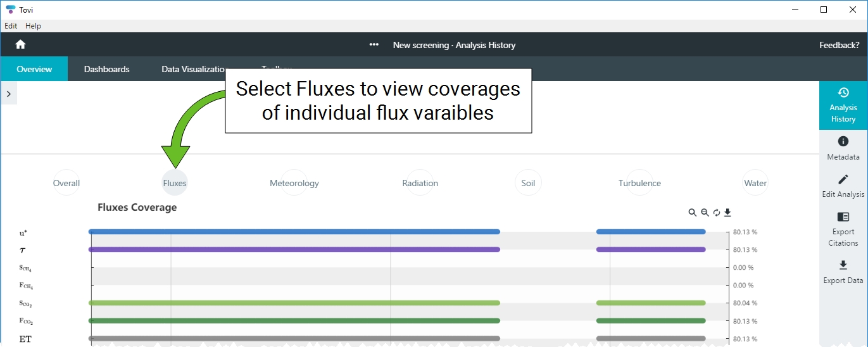Open the Metadata panel
The width and height of the screenshot is (868, 347).
(x=843, y=148)
